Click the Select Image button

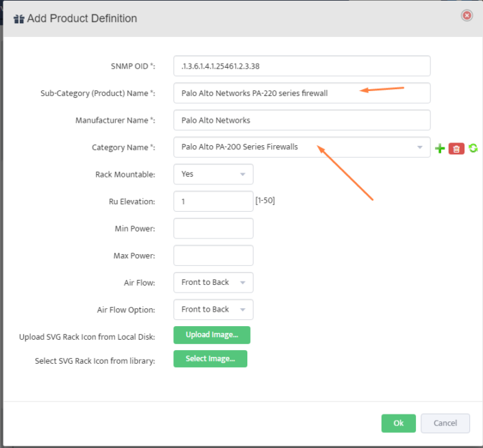(210, 358)
